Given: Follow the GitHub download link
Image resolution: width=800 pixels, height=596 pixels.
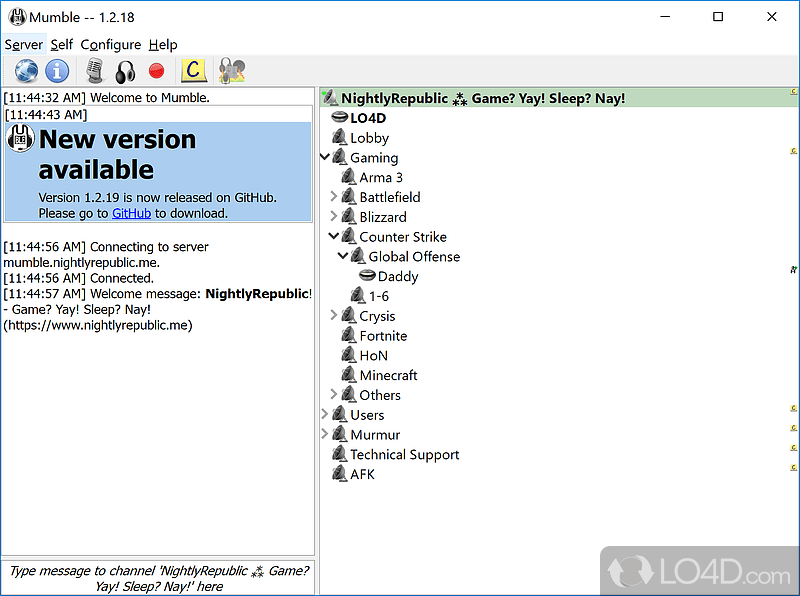Looking at the screenshot, I should pyautogui.click(x=132, y=213).
